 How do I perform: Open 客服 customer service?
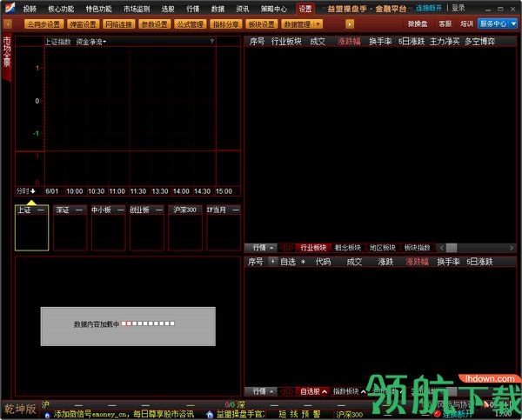pos(445,24)
